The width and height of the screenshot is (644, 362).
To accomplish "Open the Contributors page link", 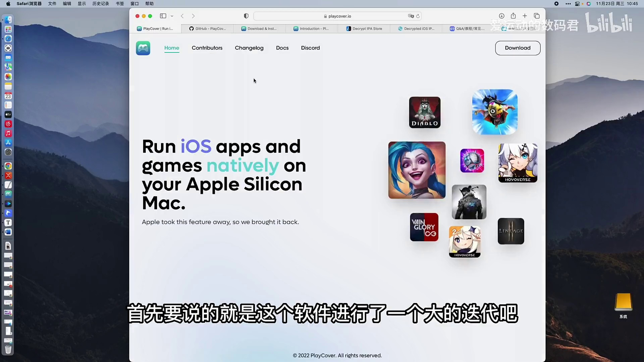I will coord(207,48).
